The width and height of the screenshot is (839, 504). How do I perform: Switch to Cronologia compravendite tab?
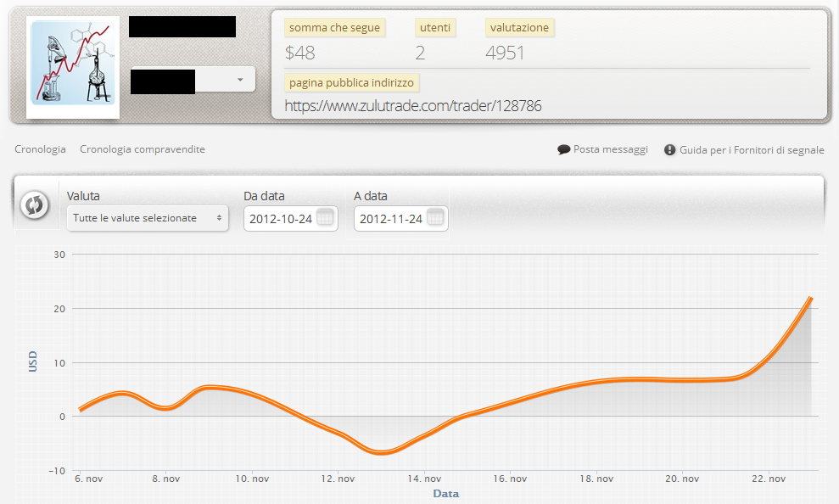pos(143,149)
